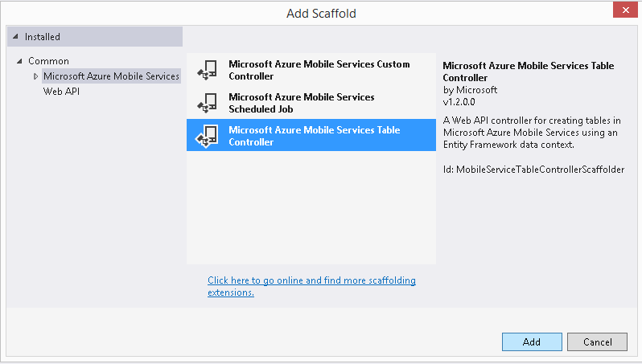642x364 pixels.
Task: Click the Scheduled Job scaffold icon
Action: pos(208,103)
